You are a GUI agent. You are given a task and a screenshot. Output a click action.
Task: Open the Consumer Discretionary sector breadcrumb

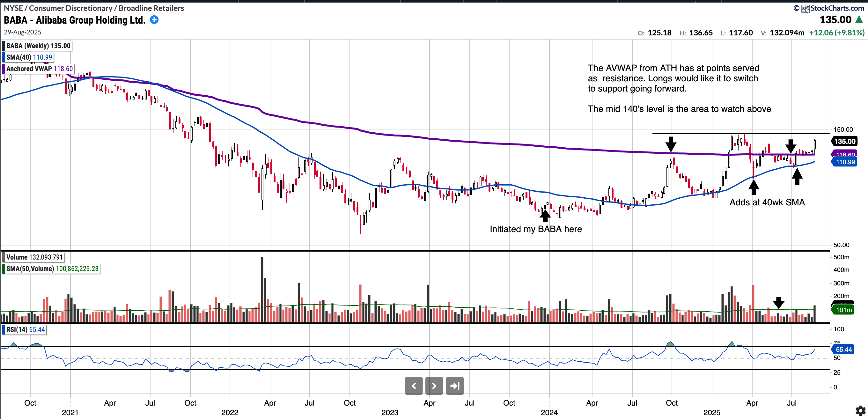pos(70,8)
